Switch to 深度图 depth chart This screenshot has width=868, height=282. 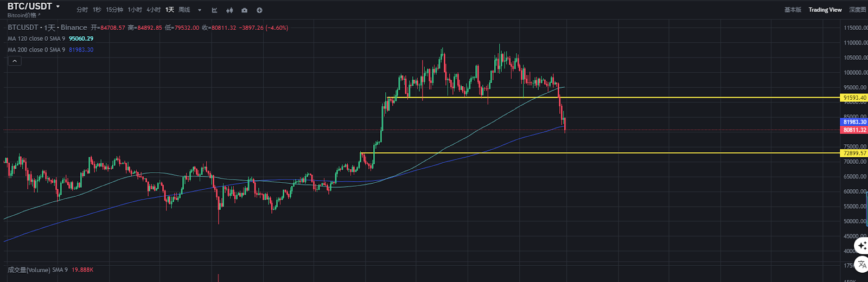pos(858,10)
